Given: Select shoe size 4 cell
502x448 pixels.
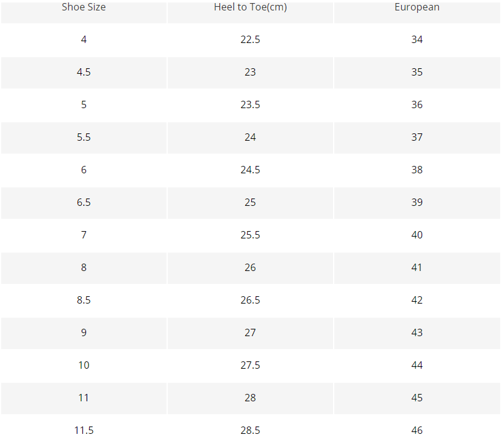Looking at the screenshot, I should (84, 40).
